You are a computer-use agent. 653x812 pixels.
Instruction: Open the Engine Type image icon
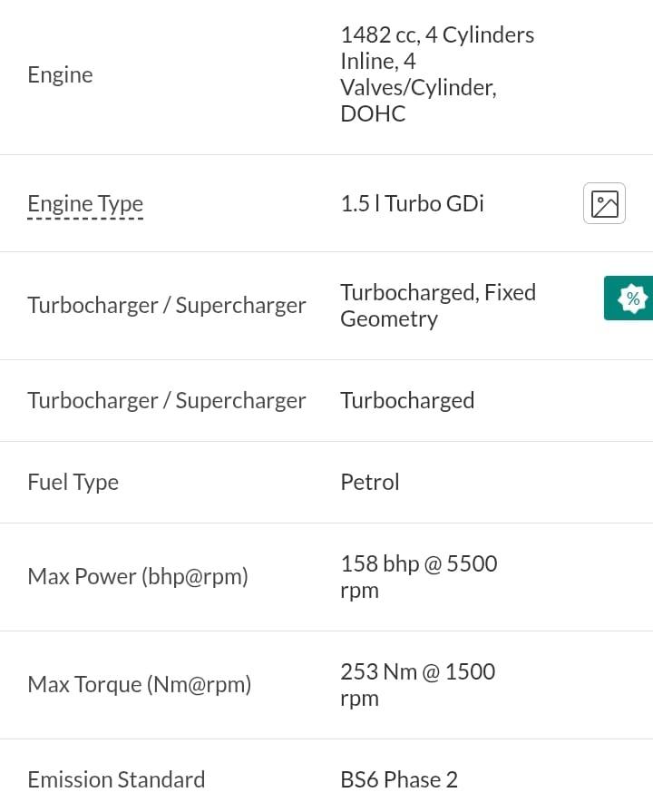point(604,203)
